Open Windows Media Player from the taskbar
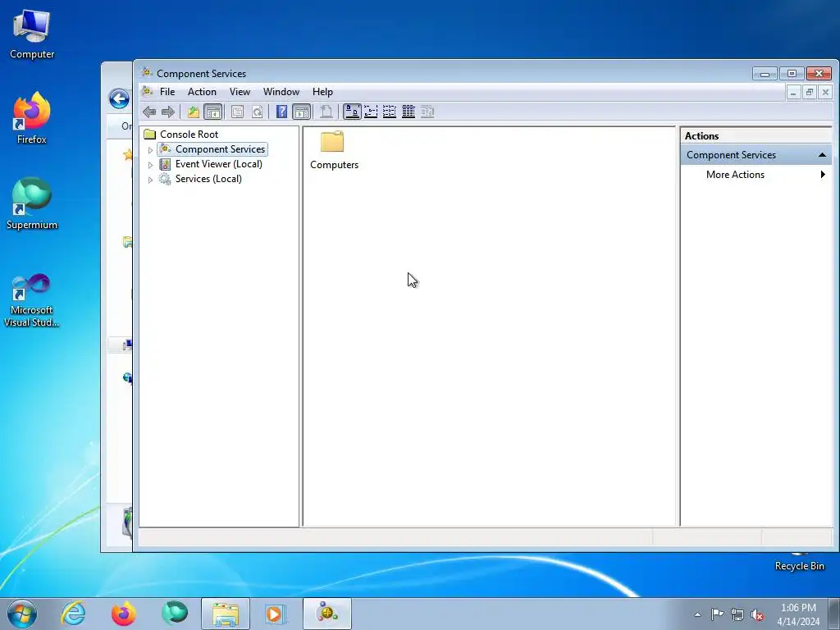The image size is (840, 630). point(276,614)
